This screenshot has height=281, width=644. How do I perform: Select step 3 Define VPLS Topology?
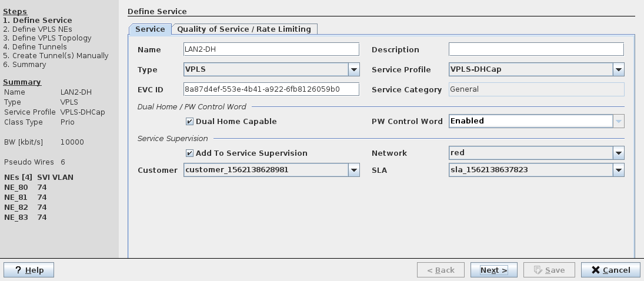(x=47, y=38)
